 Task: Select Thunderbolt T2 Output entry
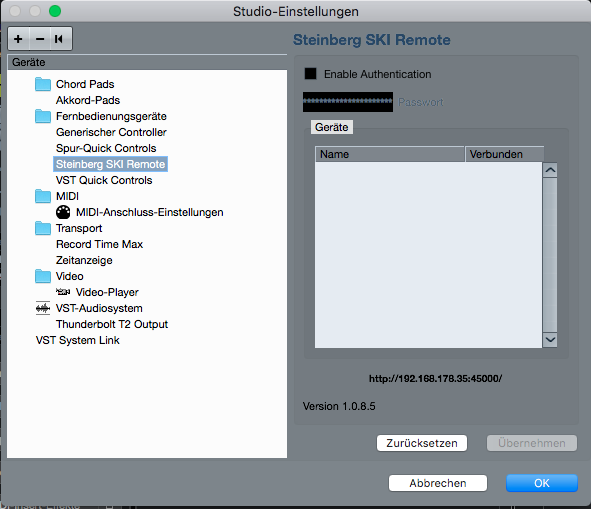[112, 324]
